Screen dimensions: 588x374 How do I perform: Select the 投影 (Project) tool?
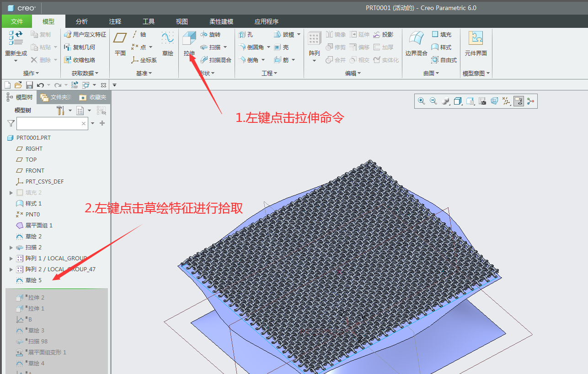click(383, 35)
